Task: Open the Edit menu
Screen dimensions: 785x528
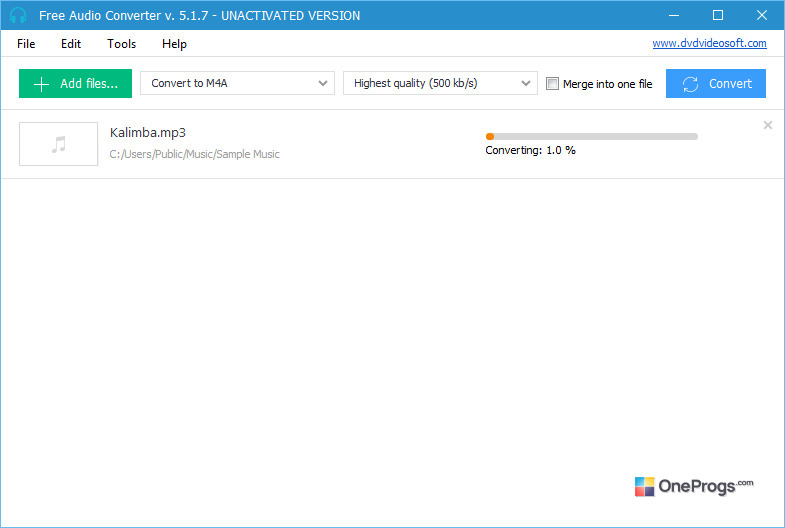Action: (x=71, y=44)
